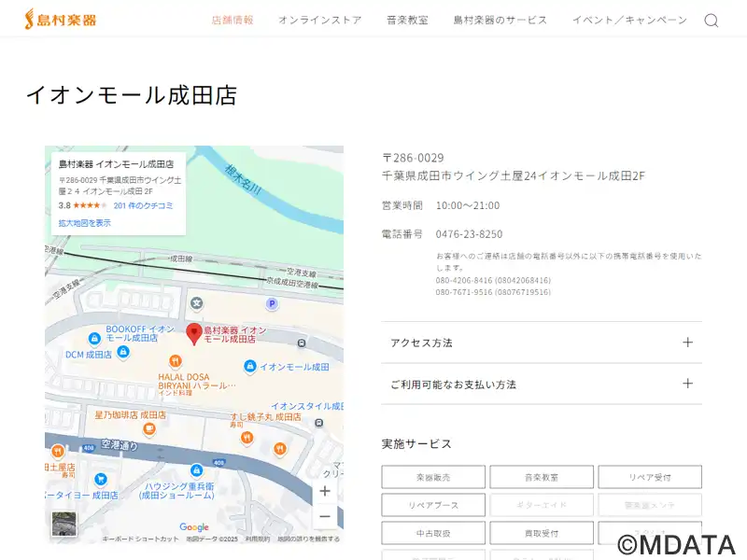Select the 音楽教室 service button
This screenshot has width=747, height=560.
click(542, 477)
